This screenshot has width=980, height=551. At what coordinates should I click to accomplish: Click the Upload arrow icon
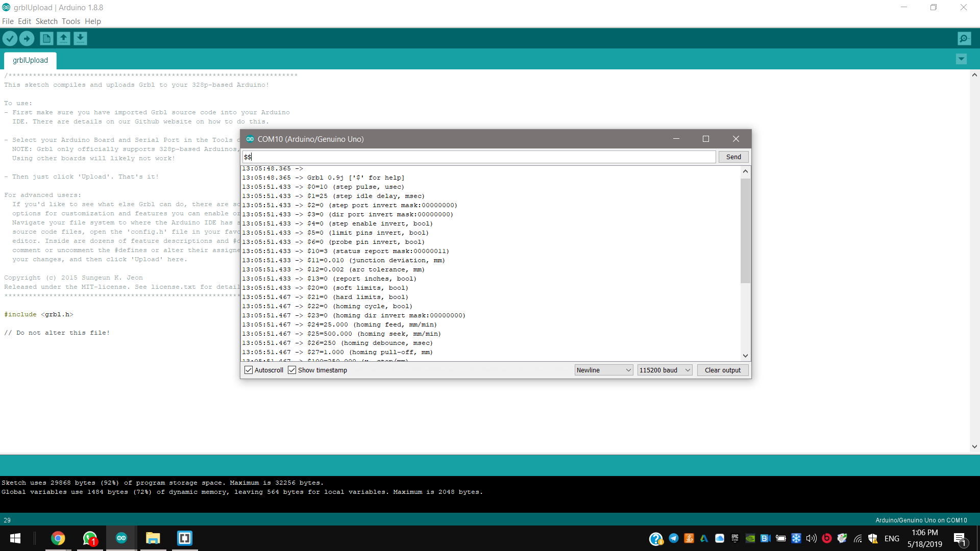[27, 38]
